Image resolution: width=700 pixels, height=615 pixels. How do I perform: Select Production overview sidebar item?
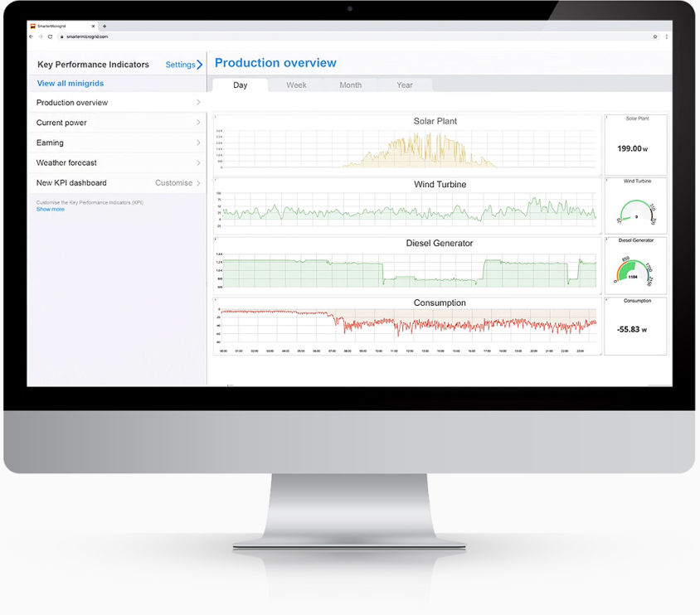(x=117, y=103)
